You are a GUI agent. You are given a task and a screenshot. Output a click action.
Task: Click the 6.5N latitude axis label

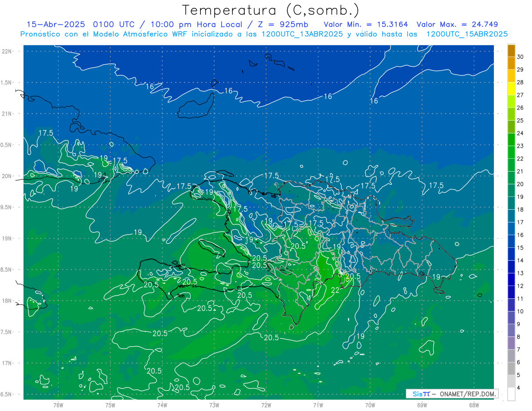click(x=6, y=395)
